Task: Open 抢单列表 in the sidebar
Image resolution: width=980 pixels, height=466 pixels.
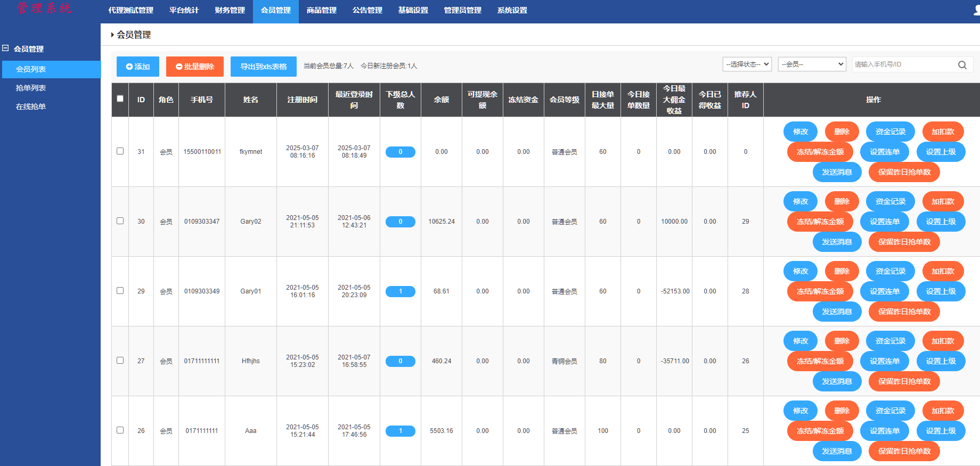Action: click(31, 88)
